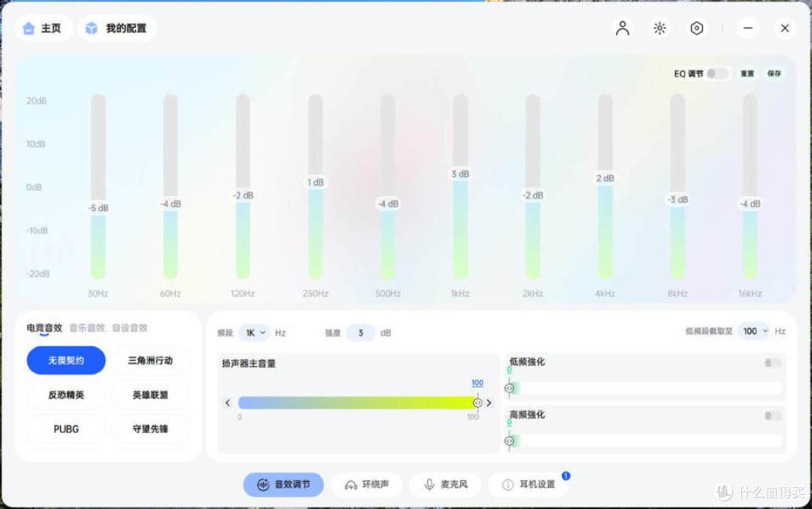The width and height of the screenshot is (812, 509).
Task: Select the 反恐精英 preset
Action: click(65, 395)
